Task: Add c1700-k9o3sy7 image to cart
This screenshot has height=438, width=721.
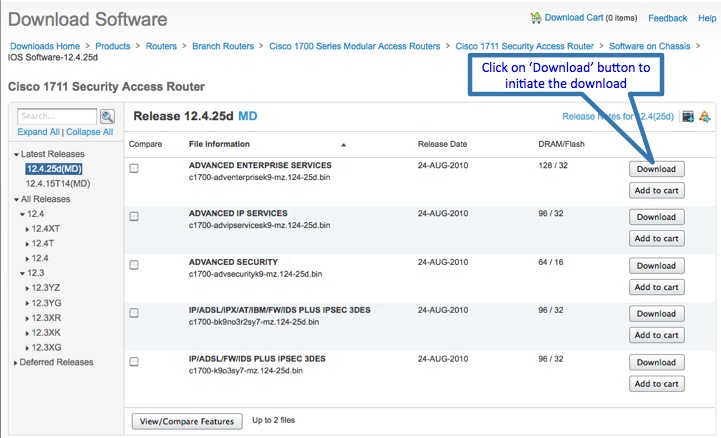Action: [657, 384]
